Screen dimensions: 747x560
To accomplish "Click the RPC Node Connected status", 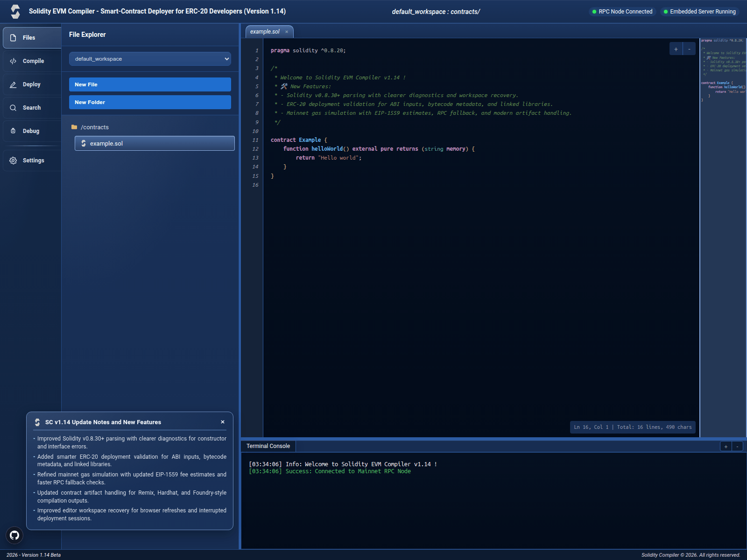I will tap(622, 12).
